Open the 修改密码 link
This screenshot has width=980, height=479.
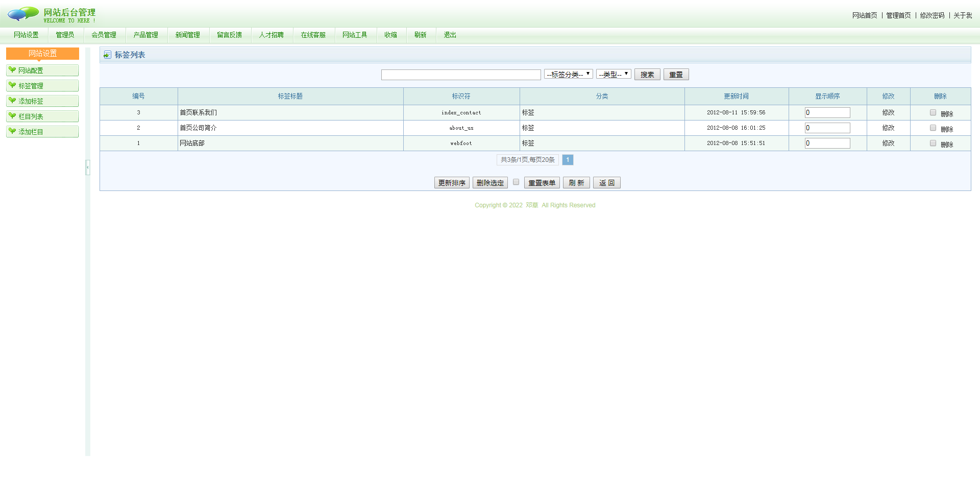[x=932, y=15]
